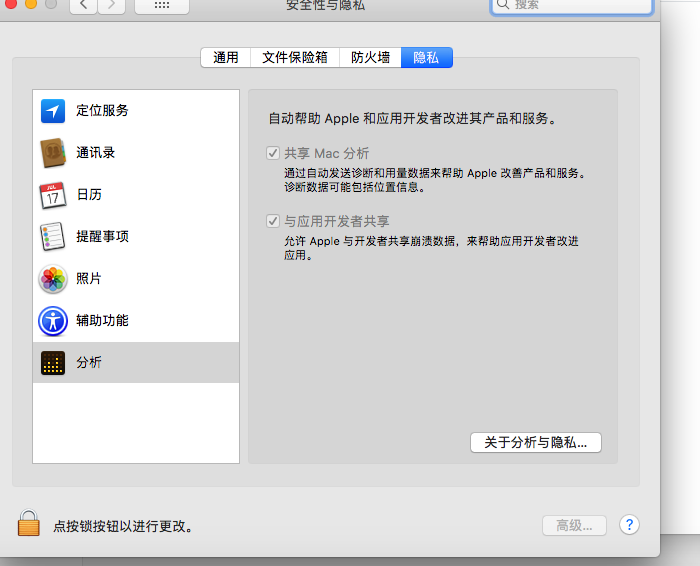Toggle the 共享 Mac 分析 checkbox

point(272,154)
